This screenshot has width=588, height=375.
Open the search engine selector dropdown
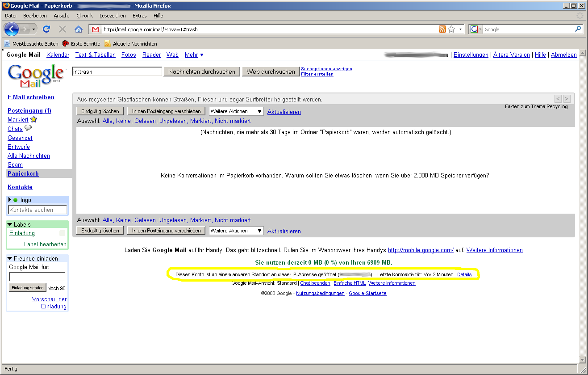(480, 29)
